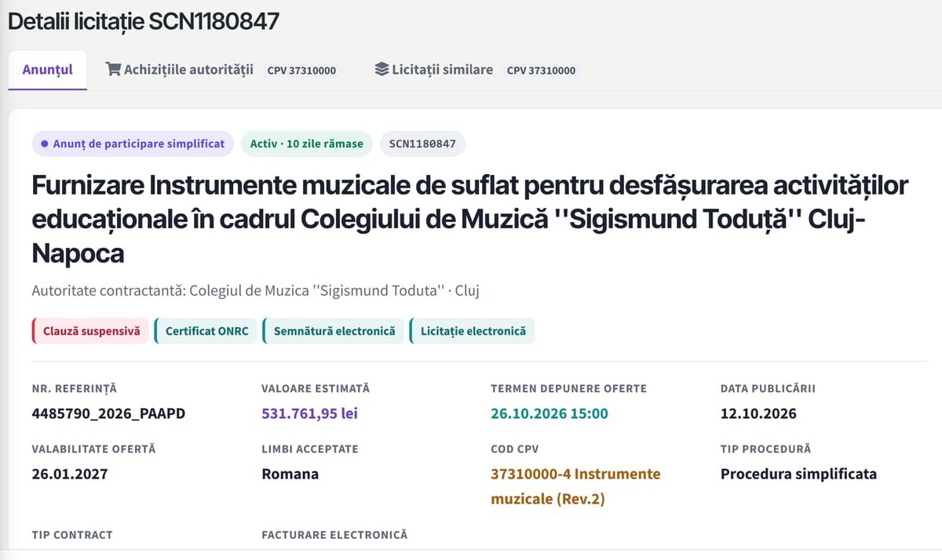Click the Anunț de participare simplificat badge
This screenshot has width=942, height=560.
(x=133, y=144)
